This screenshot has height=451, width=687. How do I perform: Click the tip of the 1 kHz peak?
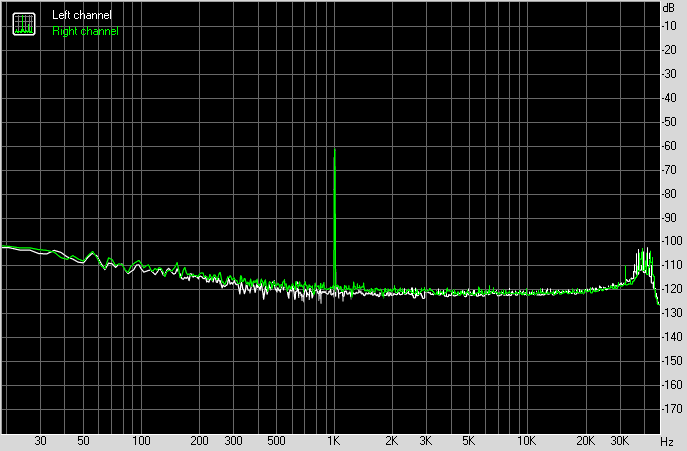click(x=334, y=150)
